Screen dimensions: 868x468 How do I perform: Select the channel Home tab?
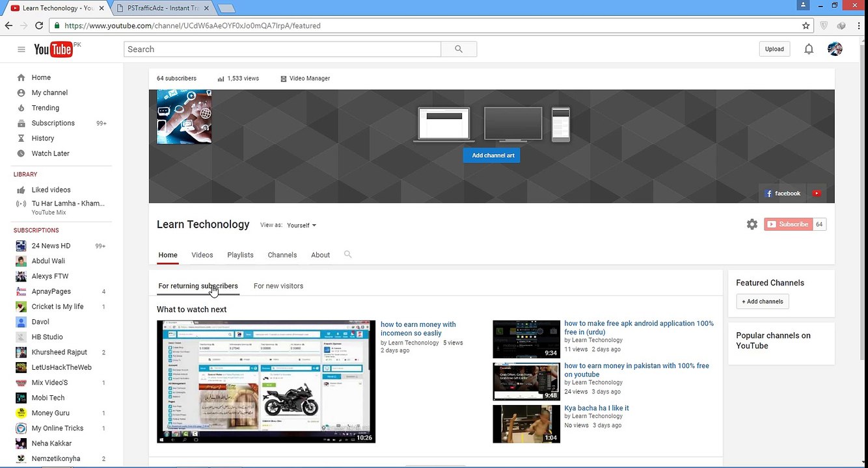click(x=168, y=255)
